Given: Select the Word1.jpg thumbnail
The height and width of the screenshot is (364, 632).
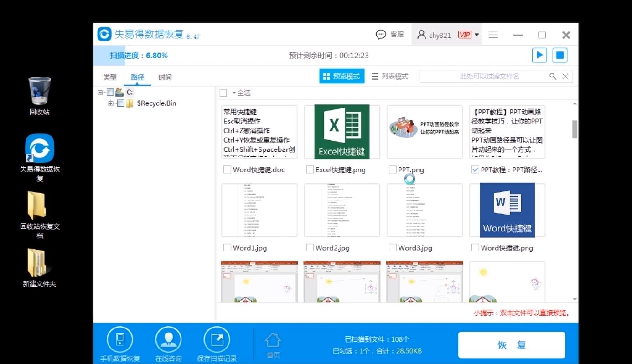Looking at the screenshot, I should [259, 210].
